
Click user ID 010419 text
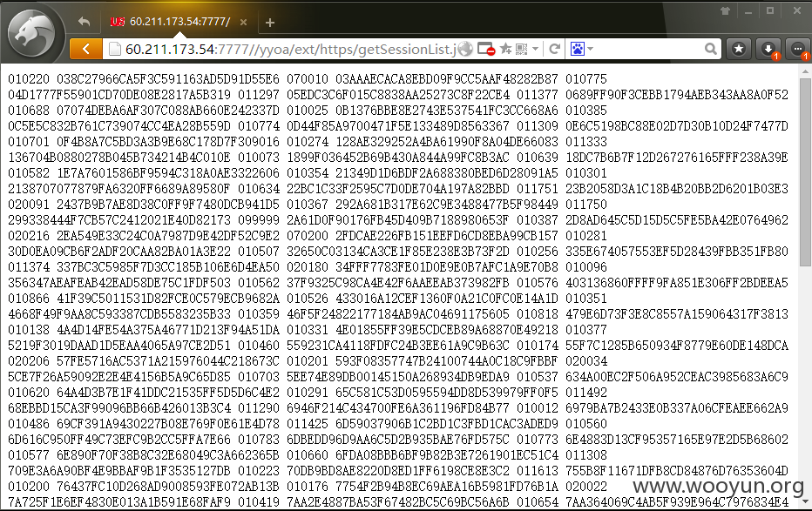(x=259, y=502)
